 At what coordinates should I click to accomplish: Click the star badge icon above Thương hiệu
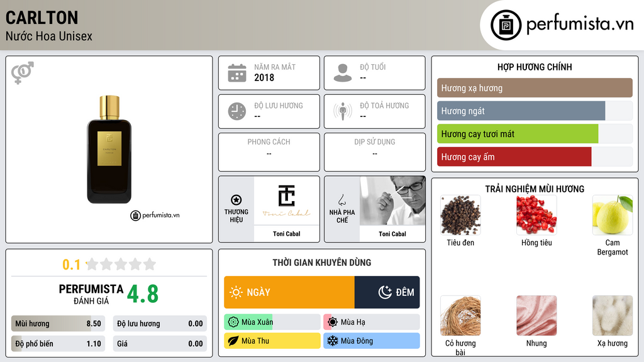(x=236, y=200)
